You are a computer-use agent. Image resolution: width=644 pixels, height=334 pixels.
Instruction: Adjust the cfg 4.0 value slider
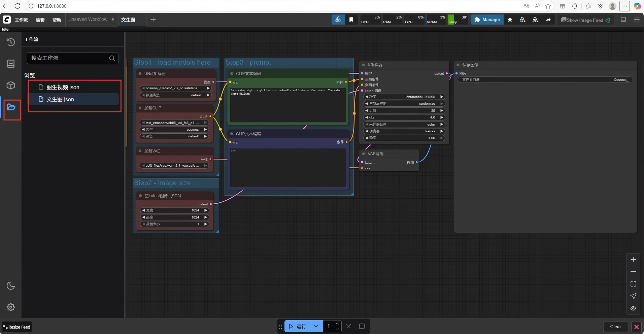pyautogui.click(x=404, y=117)
